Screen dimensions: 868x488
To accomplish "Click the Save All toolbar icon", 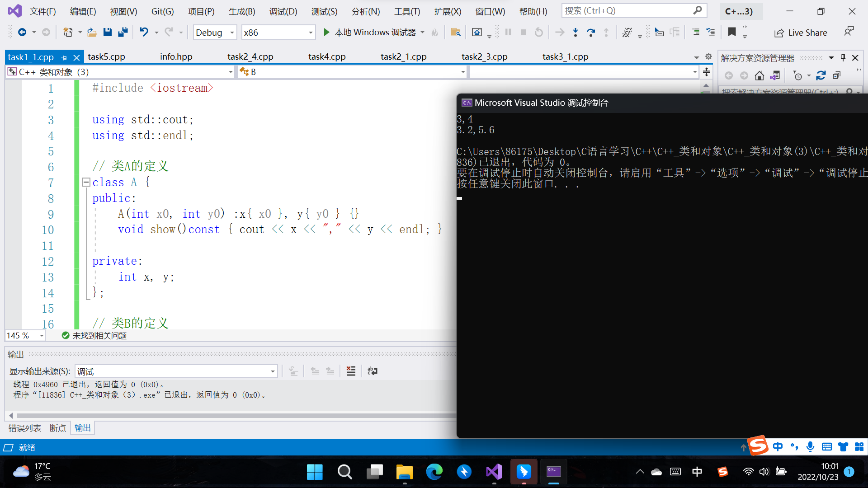I will coord(123,32).
